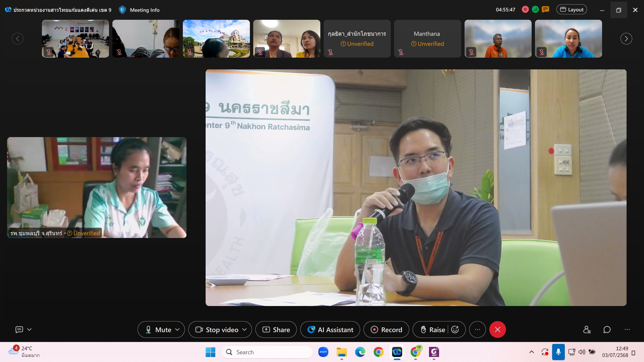The image size is (644, 362).
Task: Select the Manthana participant tile
Action: click(x=428, y=39)
